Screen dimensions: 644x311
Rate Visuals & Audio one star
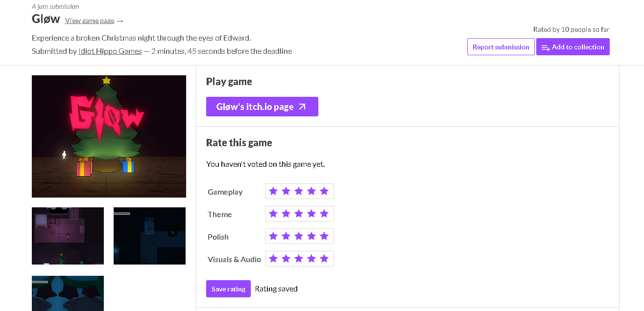(273, 259)
